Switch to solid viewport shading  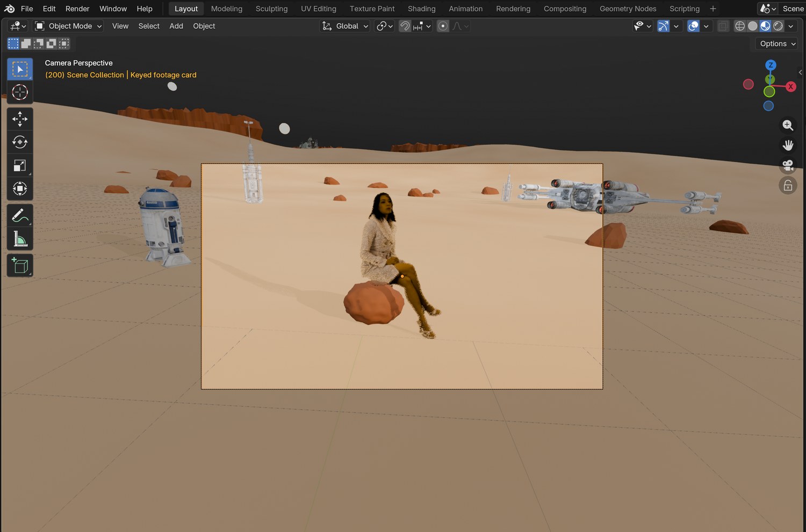753,26
